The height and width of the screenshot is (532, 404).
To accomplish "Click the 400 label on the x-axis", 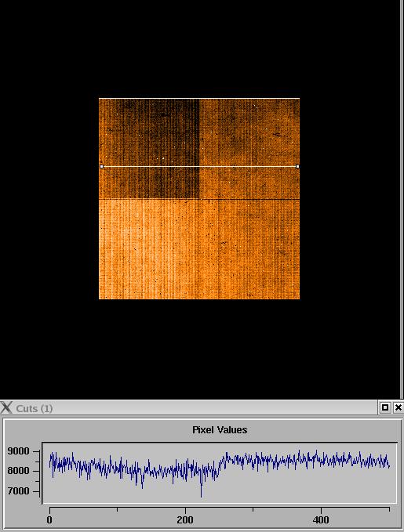I will point(321,519).
